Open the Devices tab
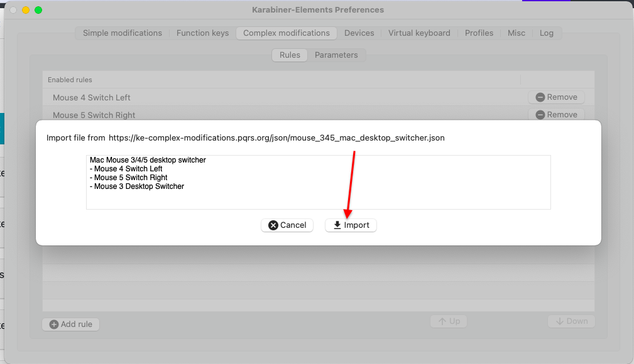This screenshot has height=364, width=634. 359,33
